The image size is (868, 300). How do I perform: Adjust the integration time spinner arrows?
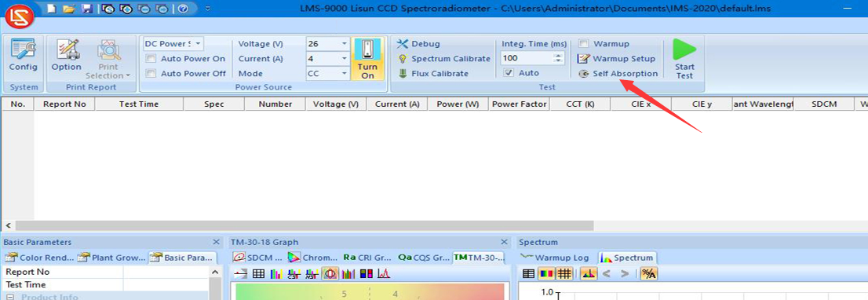pos(558,57)
